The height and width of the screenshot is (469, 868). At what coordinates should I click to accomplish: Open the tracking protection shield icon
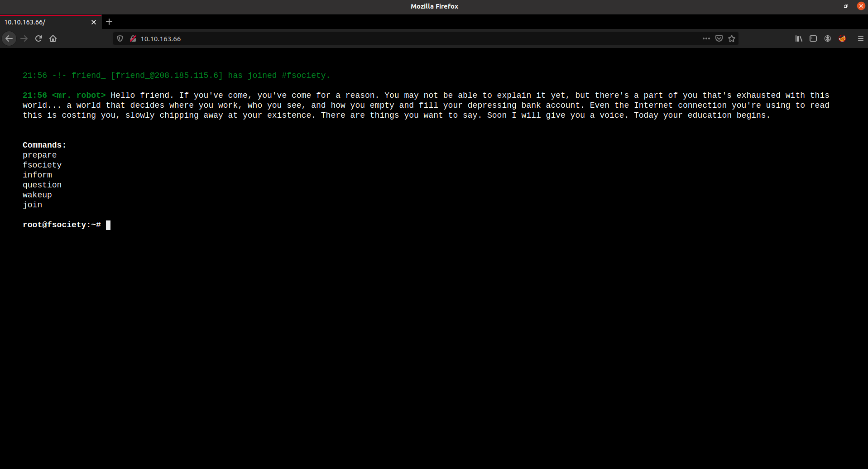coord(120,39)
